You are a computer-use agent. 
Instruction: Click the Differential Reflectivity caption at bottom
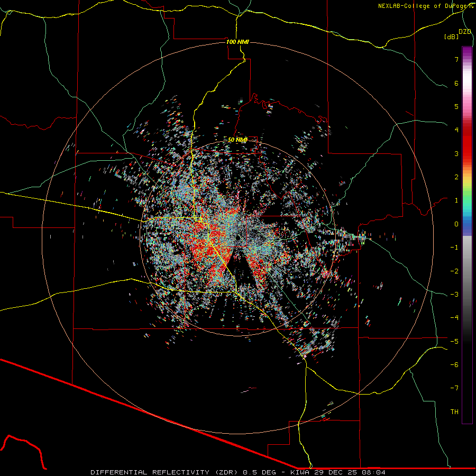(x=237, y=472)
